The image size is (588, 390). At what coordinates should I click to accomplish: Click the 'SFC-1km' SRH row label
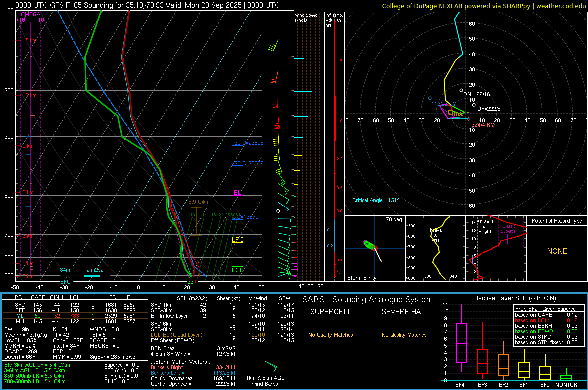(161, 305)
